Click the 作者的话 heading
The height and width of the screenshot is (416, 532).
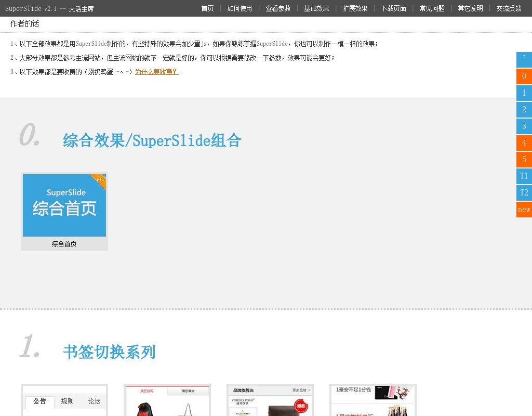[24, 24]
